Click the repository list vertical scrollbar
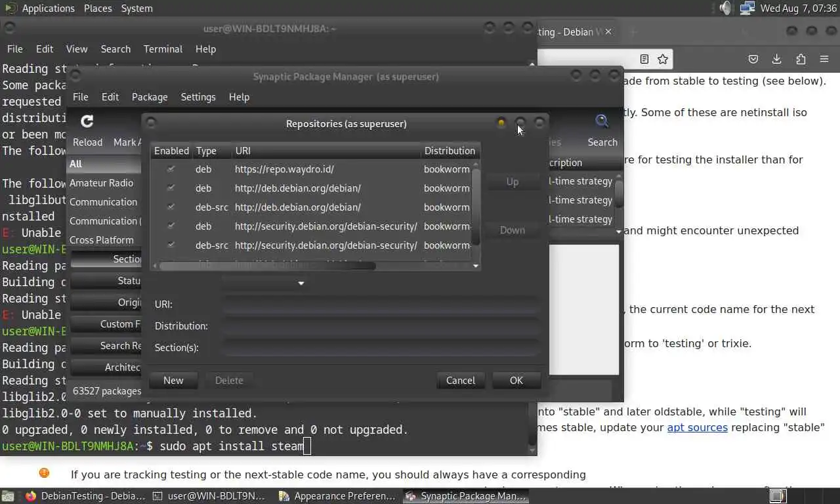 476,207
